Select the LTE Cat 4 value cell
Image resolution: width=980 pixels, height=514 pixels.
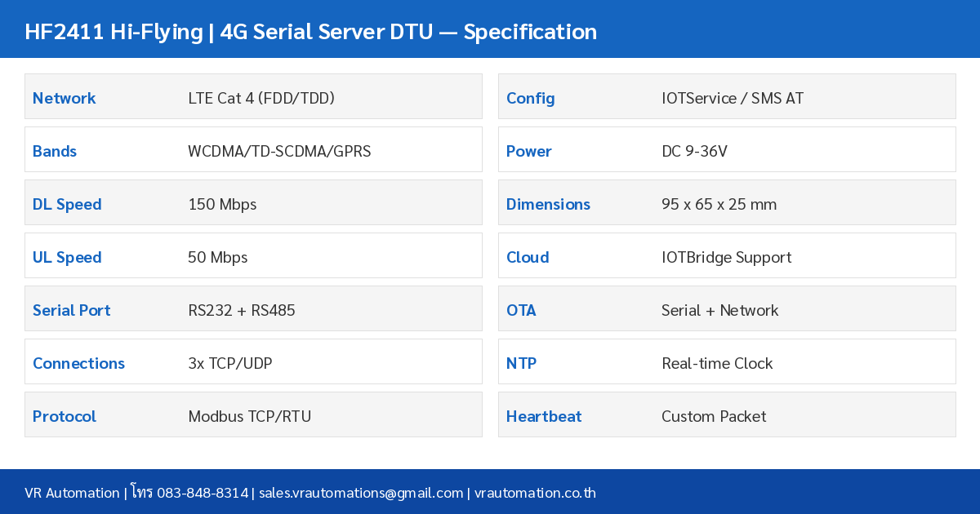point(261,98)
